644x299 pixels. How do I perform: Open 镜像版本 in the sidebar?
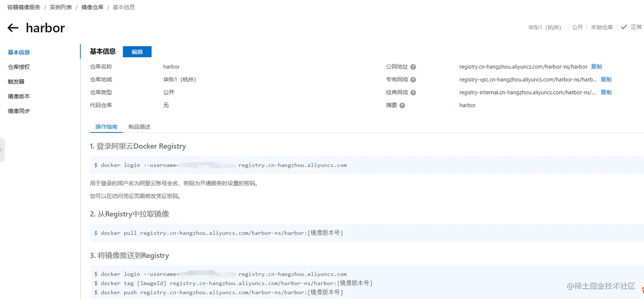19,96
